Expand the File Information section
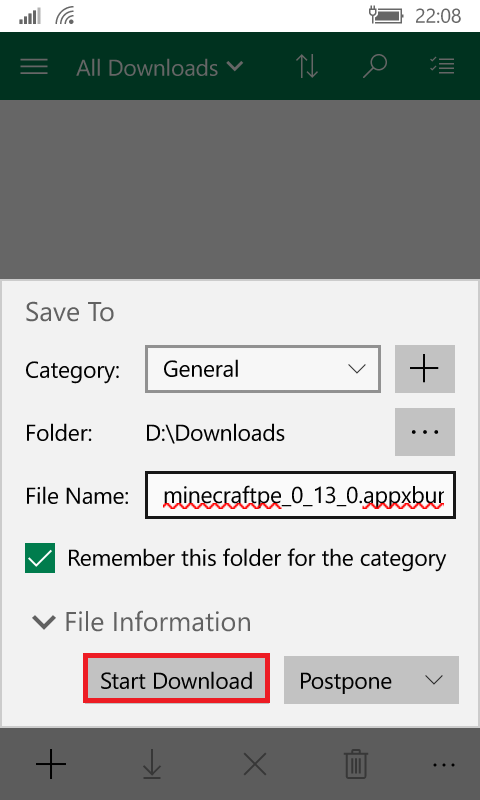This screenshot has height=800, width=480. click(142, 622)
